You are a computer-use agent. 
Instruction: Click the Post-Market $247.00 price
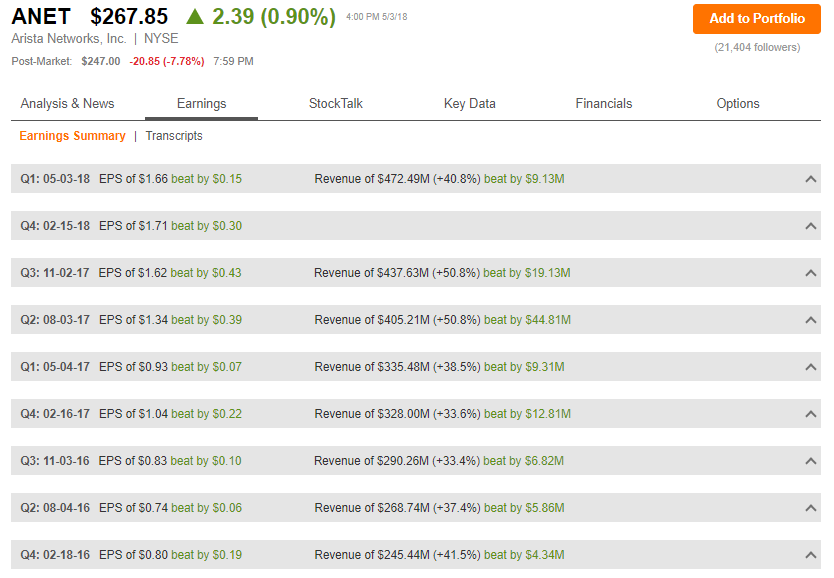point(101,62)
